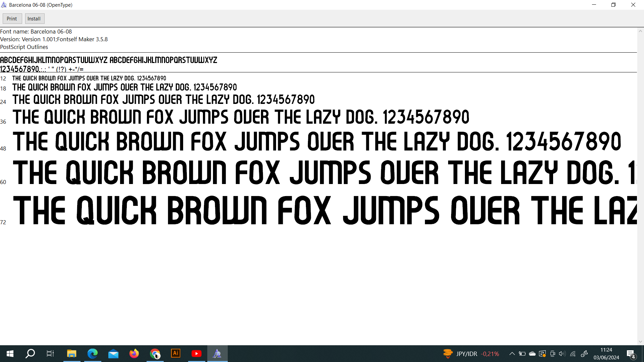
Task: Open the Windows Start menu
Action: tap(10, 353)
